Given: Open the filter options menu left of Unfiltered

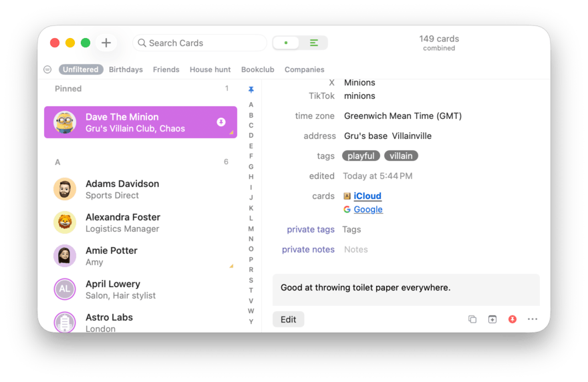Looking at the screenshot, I should coord(47,69).
